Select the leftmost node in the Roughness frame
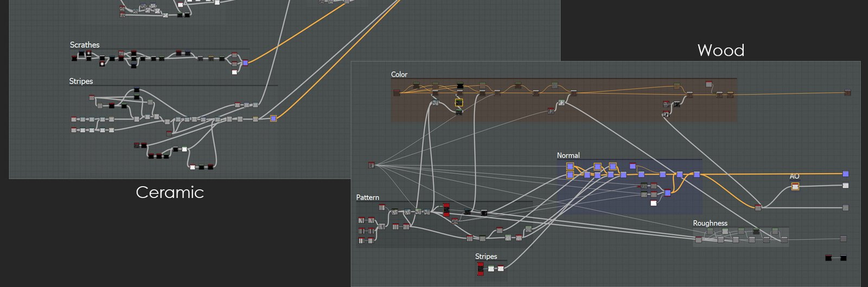868x287 pixels. 699,239
